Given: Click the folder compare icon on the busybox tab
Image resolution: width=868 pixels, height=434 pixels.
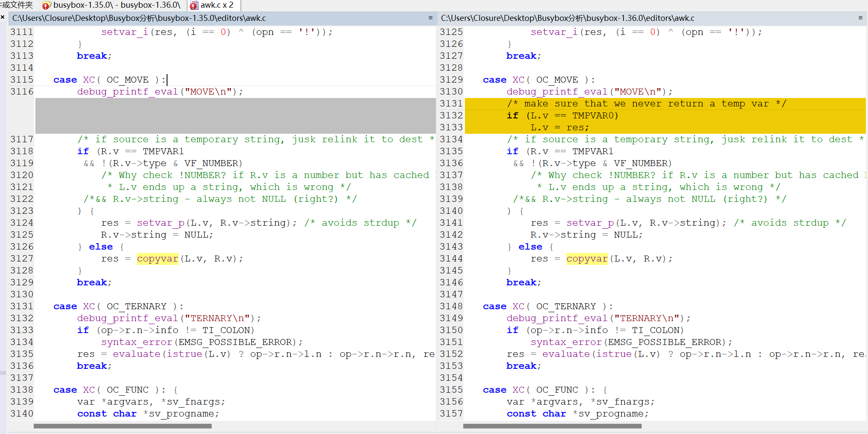Looking at the screenshot, I should coord(46,6).
